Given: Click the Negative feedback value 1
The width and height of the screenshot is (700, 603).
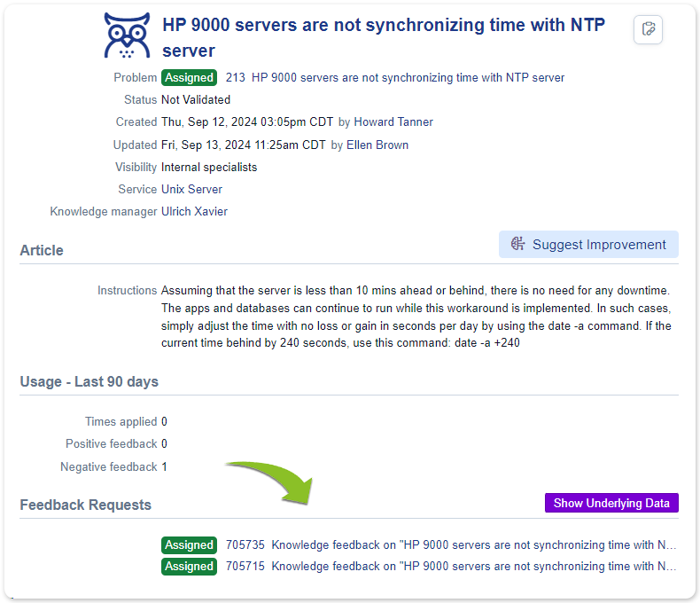Looking at the screenshot, I should pyautogui.click(x=164, y=466).
